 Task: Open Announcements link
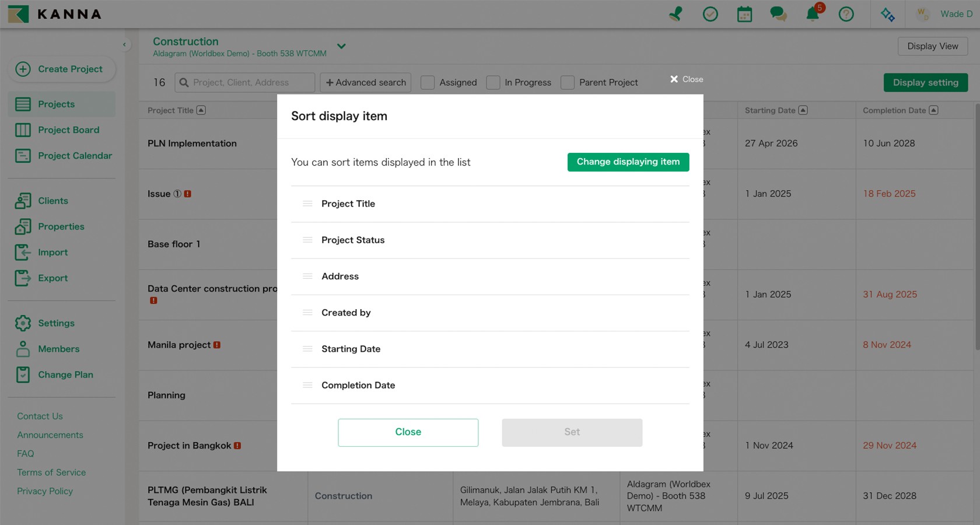pyautogui.click(x=50, y=435)
